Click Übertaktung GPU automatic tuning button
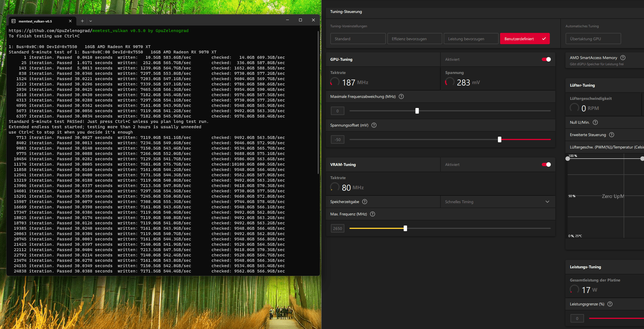 [593, 39]
